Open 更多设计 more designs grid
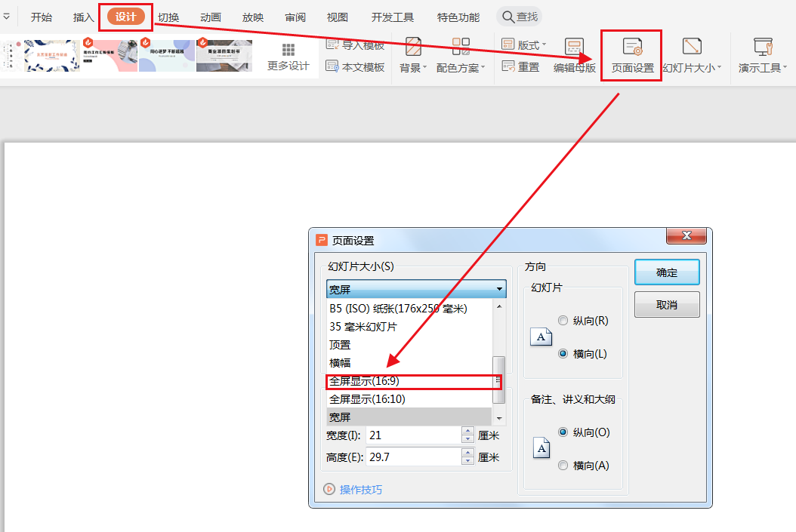The height and width of the screenshot is (532, 796). (x=288, y=57)
